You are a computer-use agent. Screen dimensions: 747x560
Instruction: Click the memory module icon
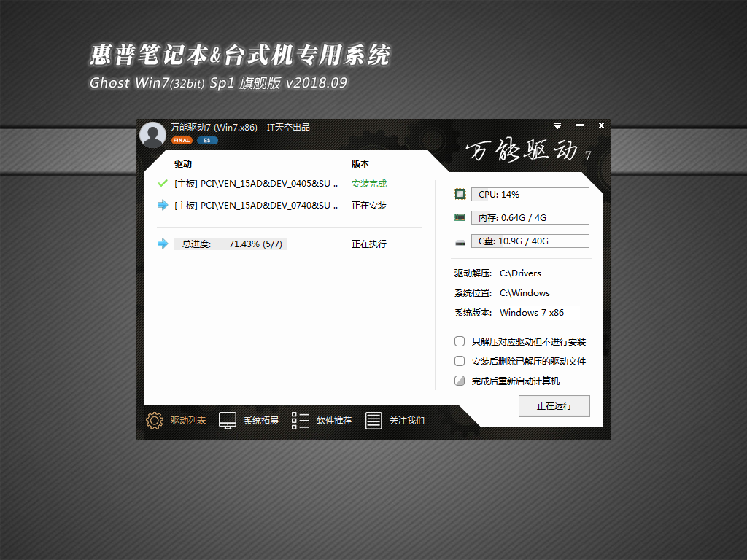click(460, 217)
